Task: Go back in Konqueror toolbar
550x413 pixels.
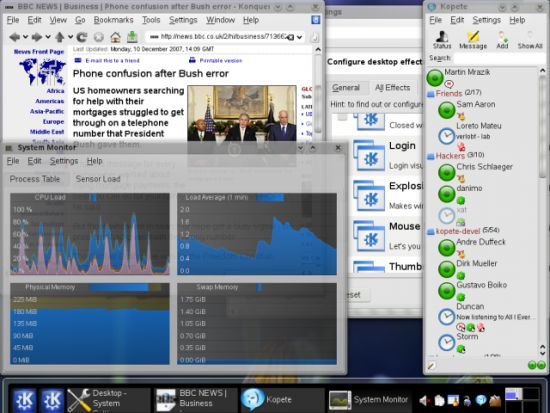Action: click(14, 37)
